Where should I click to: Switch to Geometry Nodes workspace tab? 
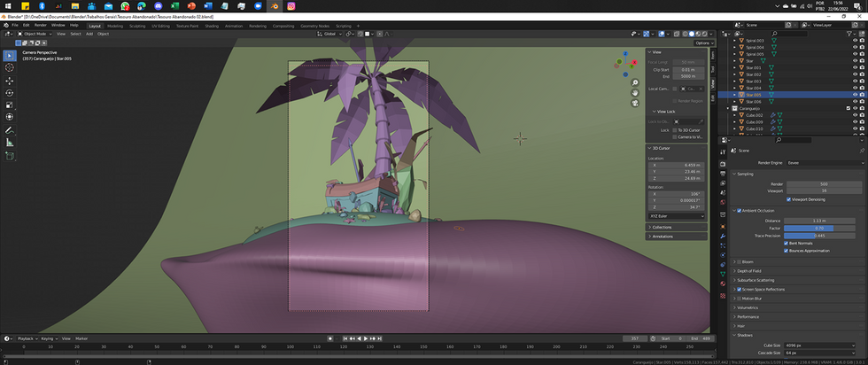314,26
